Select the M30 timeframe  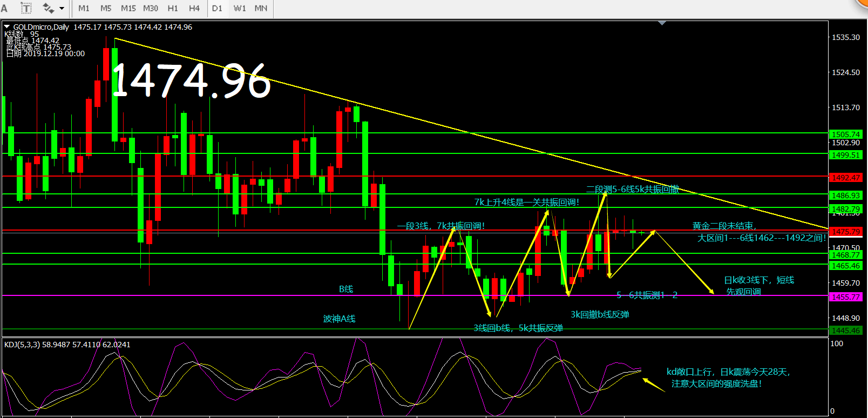[151, 8]
